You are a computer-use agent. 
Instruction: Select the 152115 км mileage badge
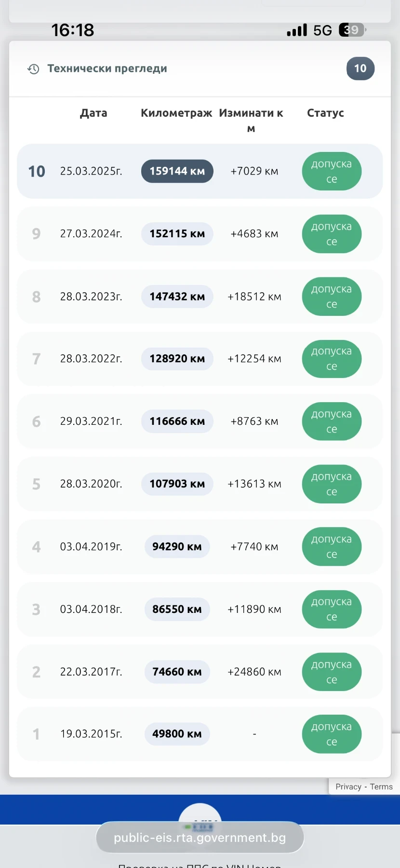tap(177, 234)
